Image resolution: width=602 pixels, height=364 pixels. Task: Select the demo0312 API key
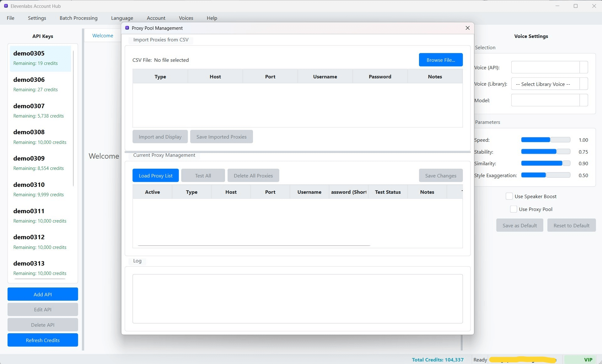click(x=40, y=242)
